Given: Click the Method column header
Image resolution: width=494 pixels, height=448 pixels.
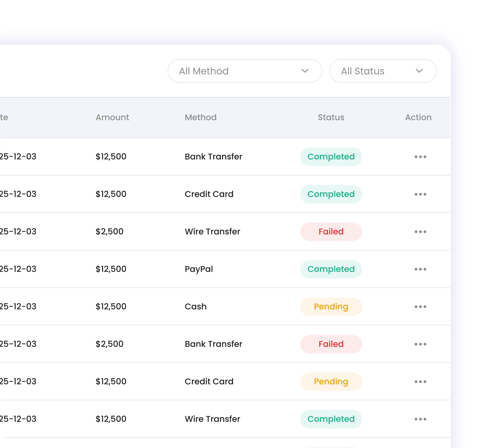Looking at the screenshot, I should (200, 117).
